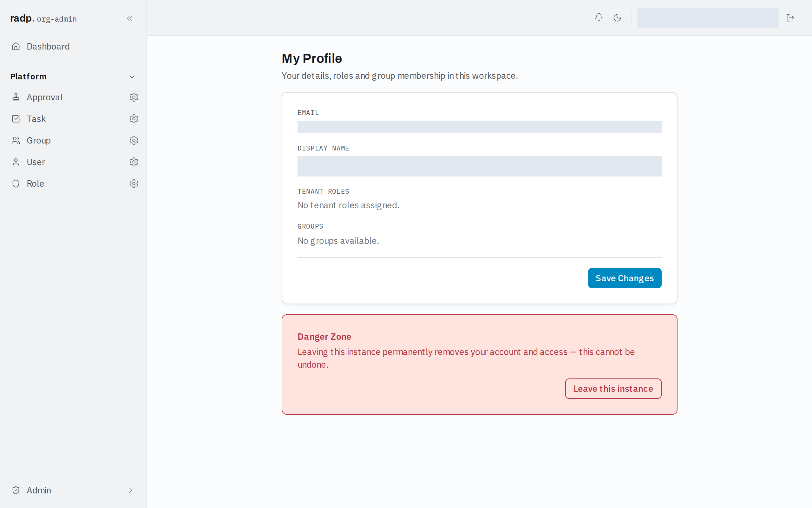Click Leave this instance button
Image resolution: width=812 pixels, height=508 pixels.
pos(613,388)
